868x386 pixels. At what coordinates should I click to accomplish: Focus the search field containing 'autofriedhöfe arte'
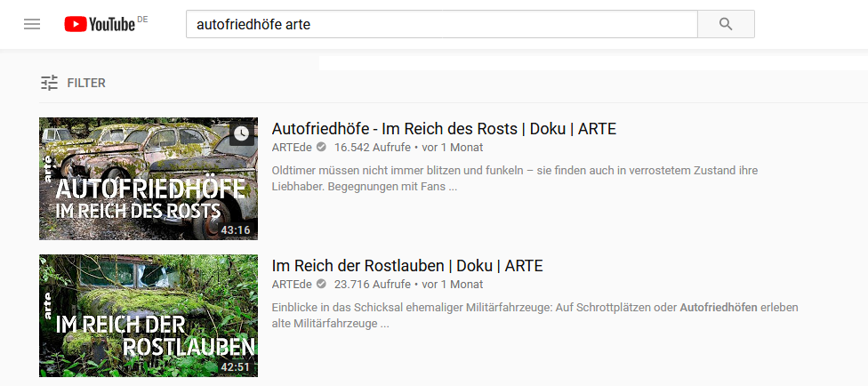coord(442,24)
